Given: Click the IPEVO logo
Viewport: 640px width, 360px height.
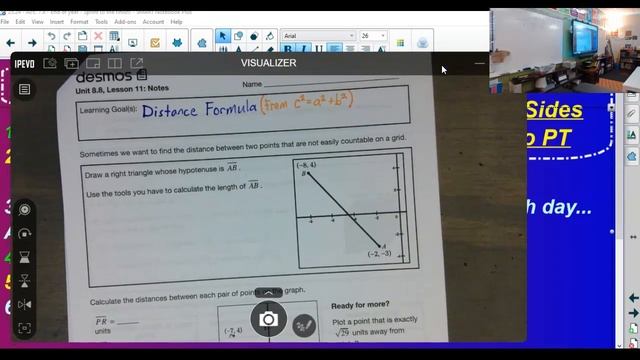Looking at the screenshot, I should point(24,64).
